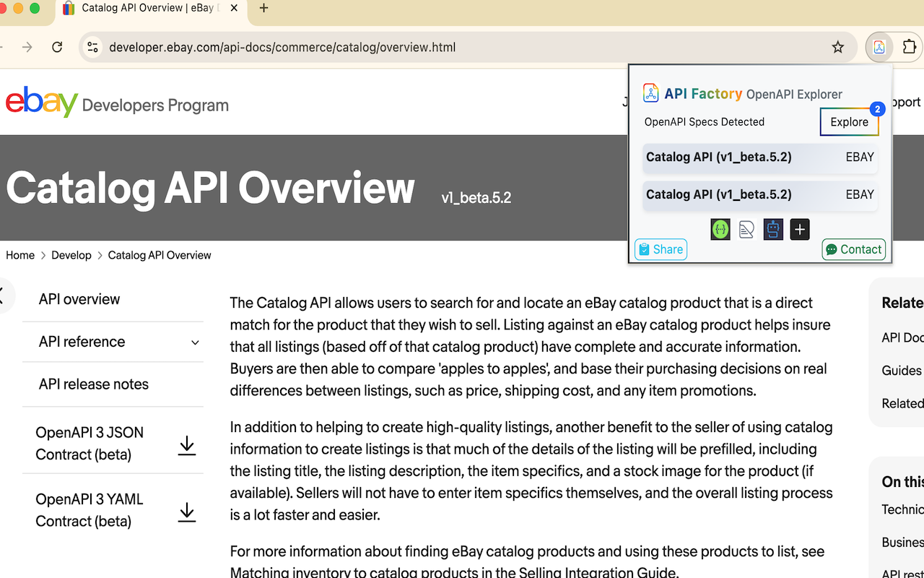This screenshot has height=578, width=924.
Task: Download the OpenAPI 3 JSON Contract
Action: [187, 444]
